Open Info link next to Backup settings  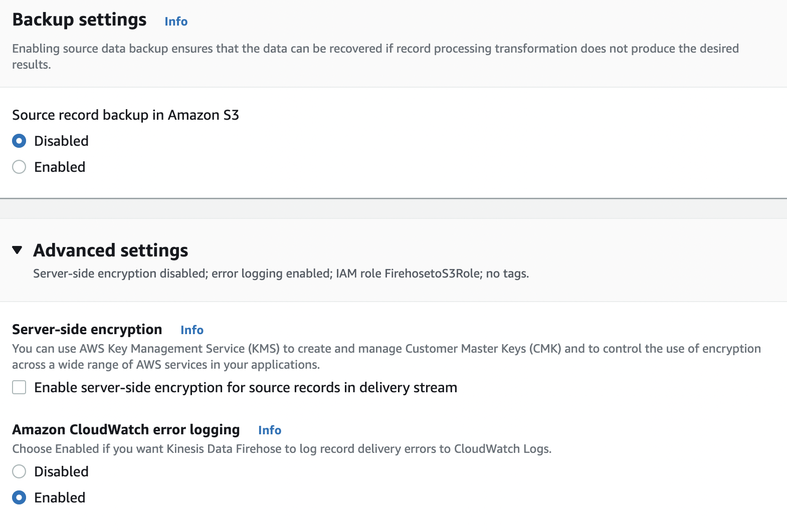[x=176, y=22]
